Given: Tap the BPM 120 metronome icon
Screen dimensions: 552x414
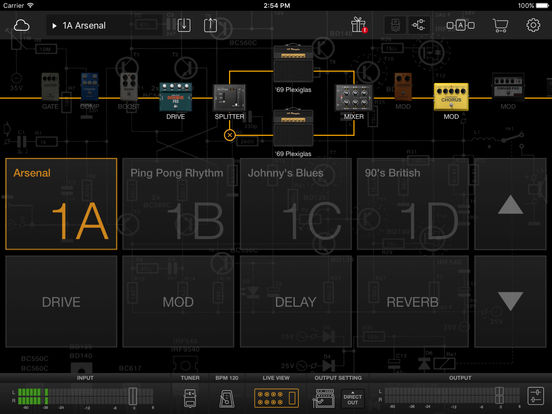Looking at the screenshot, I should 227,398.
